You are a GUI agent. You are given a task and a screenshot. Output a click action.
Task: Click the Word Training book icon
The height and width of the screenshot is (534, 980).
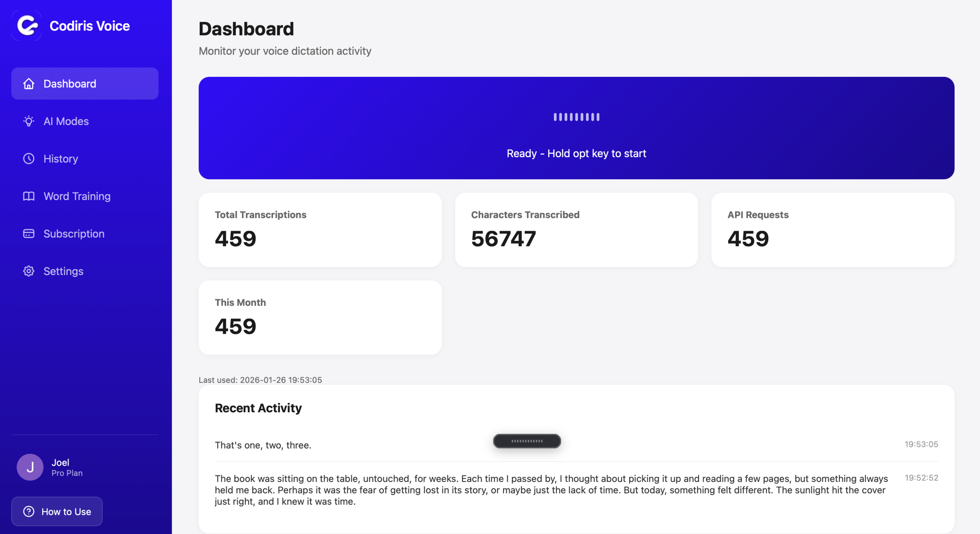tap(28, 196)
